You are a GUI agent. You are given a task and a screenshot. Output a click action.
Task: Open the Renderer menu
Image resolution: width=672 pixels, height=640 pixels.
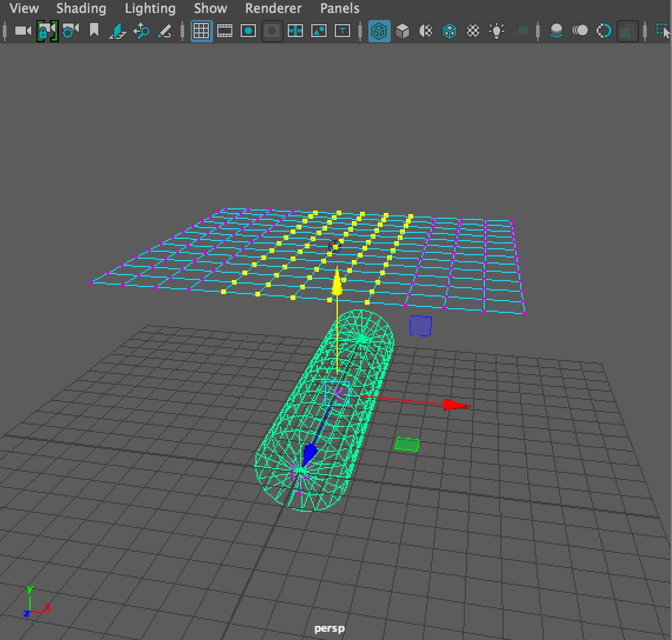[x=274, y=8]
